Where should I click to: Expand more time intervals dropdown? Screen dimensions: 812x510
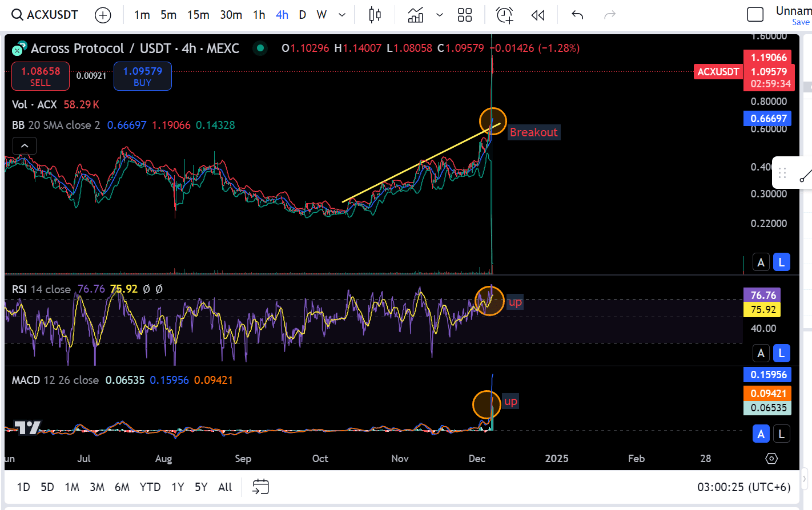point(342,15)
